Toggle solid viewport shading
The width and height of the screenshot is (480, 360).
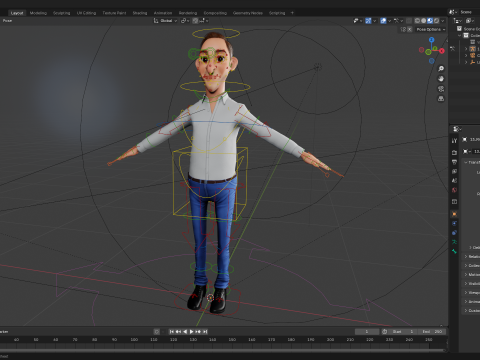(423, 21)
